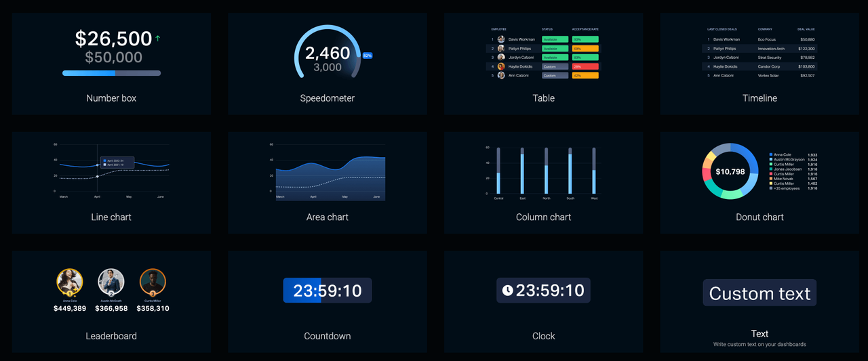
Task: Click Haylie Dokidis's avatar in the Table widget
Action: pyautogui.click(x=501, y=66)
